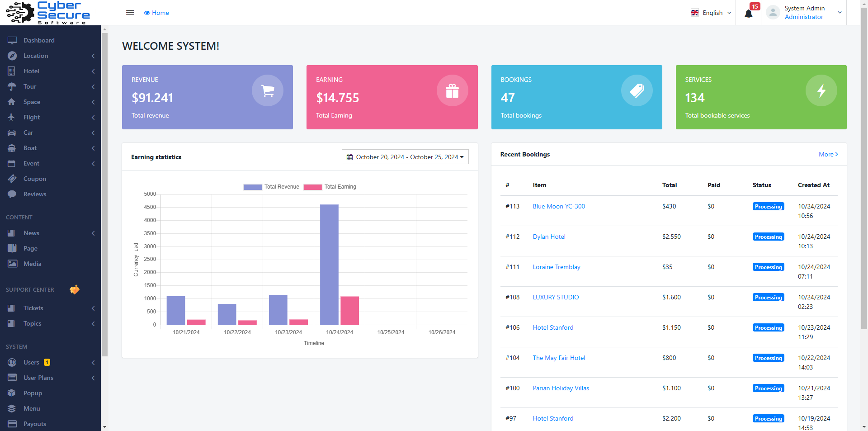The image size is (868, 431).
Task: Expand the Hotel submenu chevron
Action: tap(93, 71)
